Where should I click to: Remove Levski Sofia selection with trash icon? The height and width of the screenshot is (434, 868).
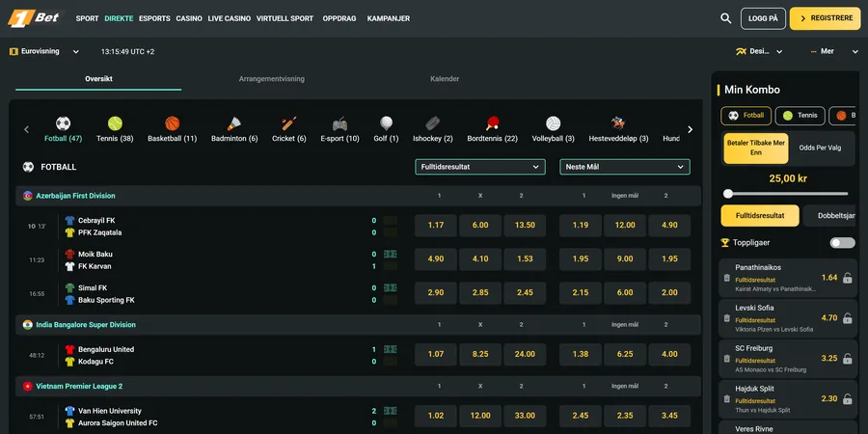[727, 318]
